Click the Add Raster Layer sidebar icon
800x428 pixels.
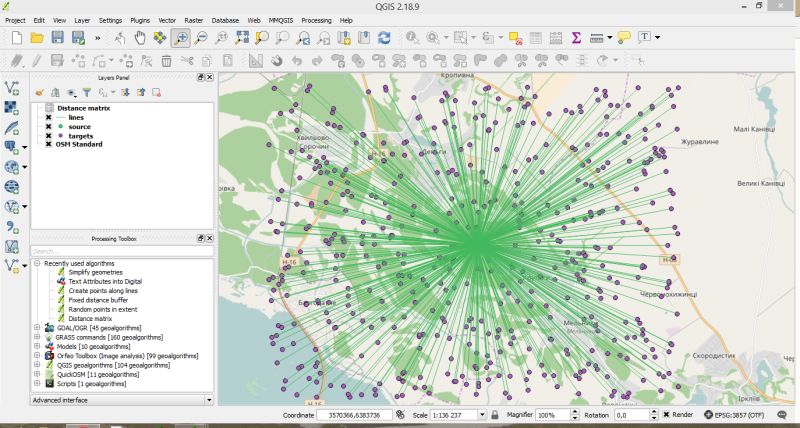(x=12, y=108)
